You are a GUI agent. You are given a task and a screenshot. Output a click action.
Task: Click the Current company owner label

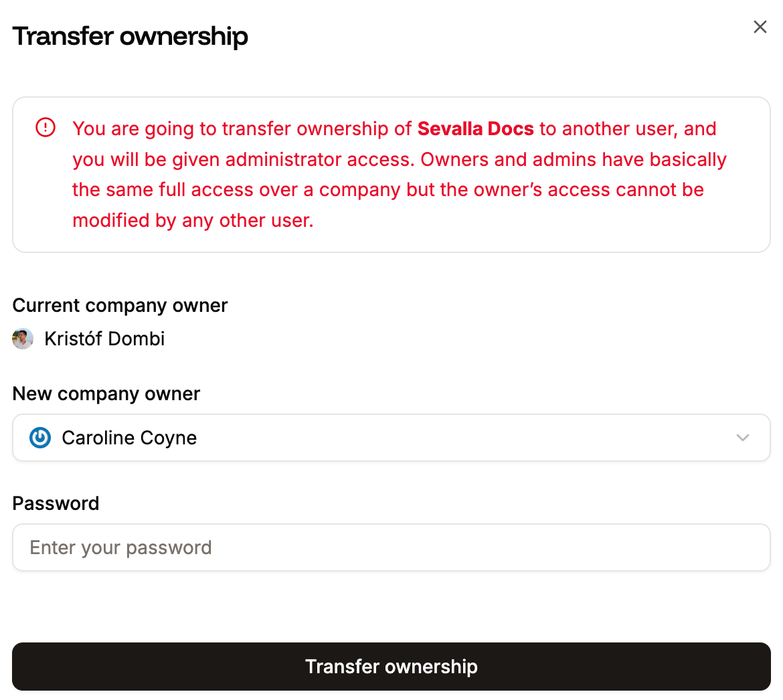[120, 305]
